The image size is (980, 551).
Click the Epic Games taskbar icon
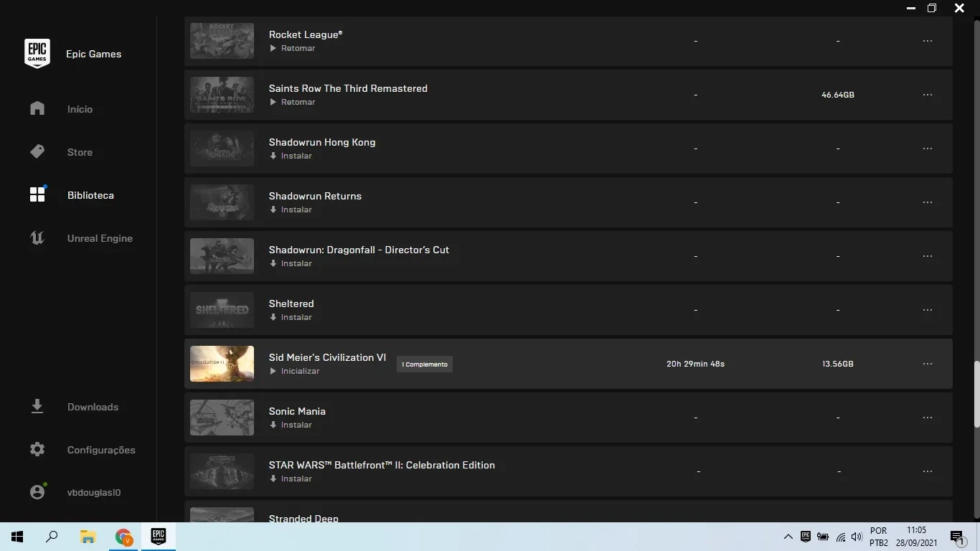pyautogui.click(x=159, y=537)
